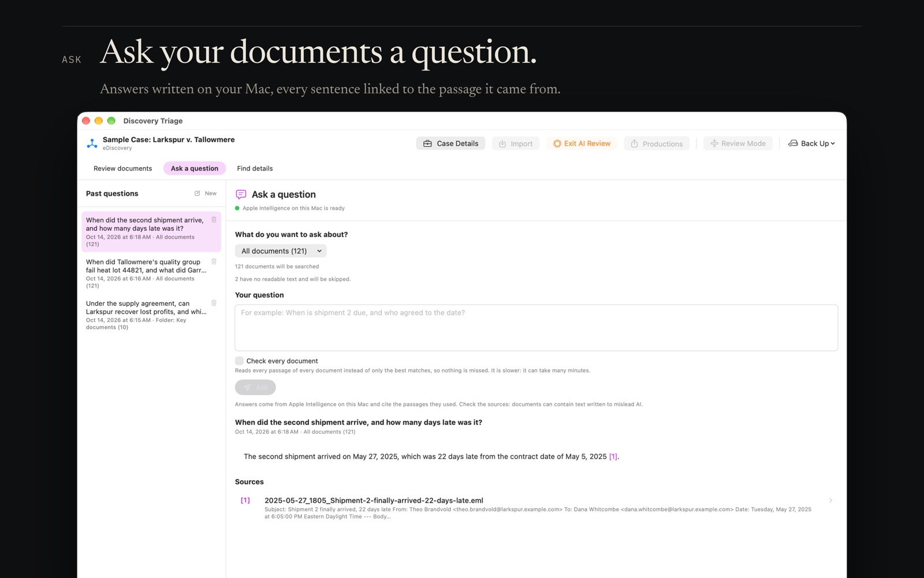
Task: Enable the Check every document checkbox
Action: click(239, 361)
